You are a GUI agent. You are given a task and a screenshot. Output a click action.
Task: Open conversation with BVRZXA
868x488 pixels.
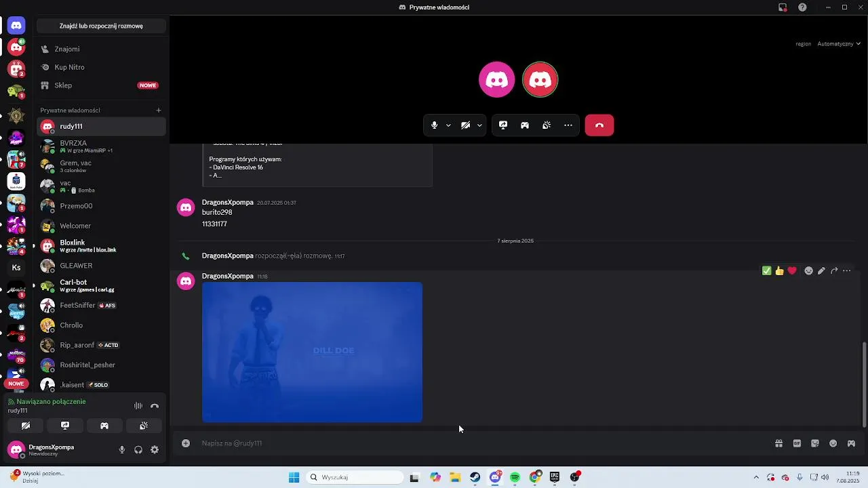[x=101, y=146]
